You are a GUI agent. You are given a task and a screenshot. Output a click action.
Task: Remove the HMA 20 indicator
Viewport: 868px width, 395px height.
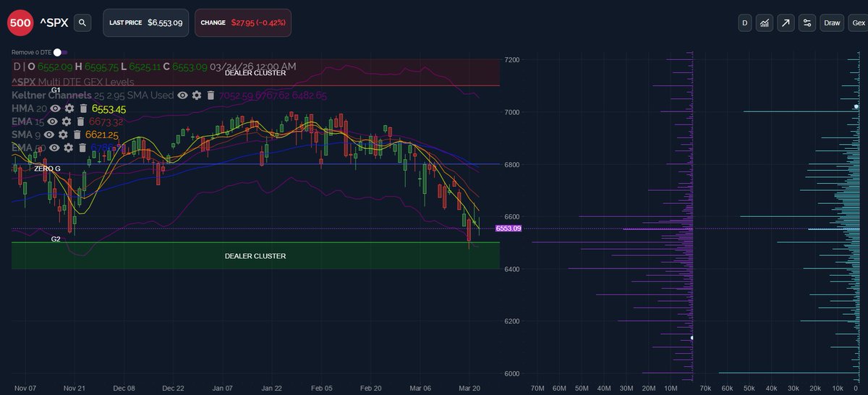pos(83,109)
